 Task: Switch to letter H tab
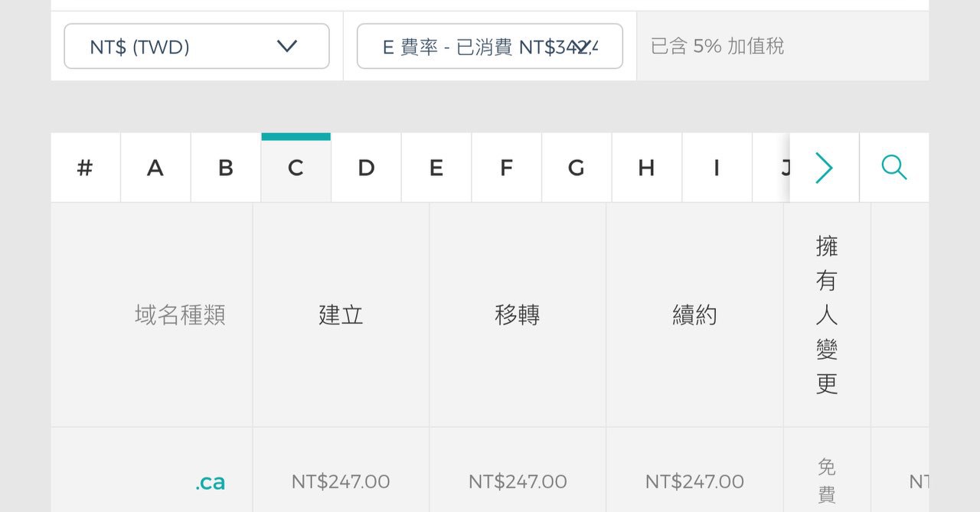(647, 168)
